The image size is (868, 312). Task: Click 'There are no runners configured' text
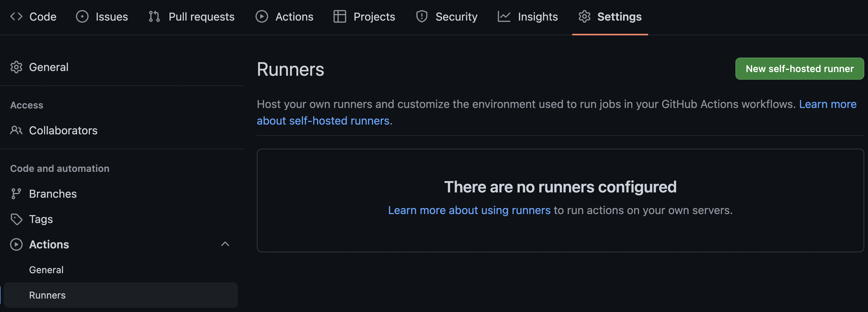pos(560,187)
